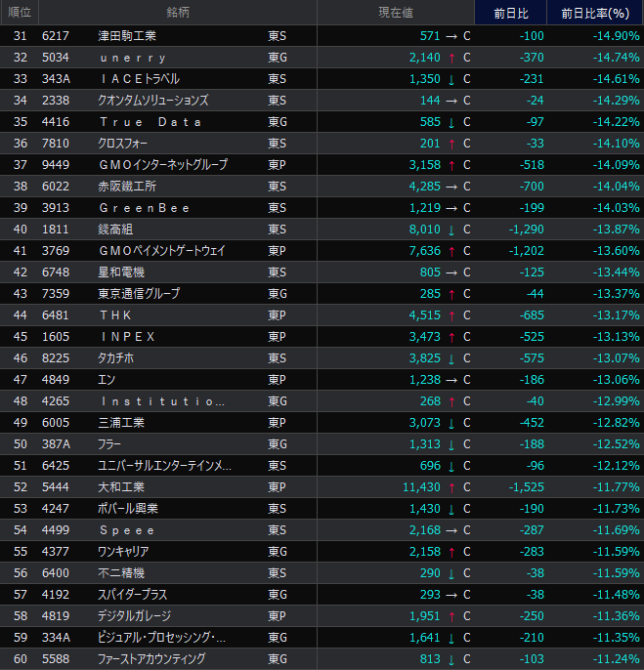Sort by the 前日比 column header
644x670 pixels.
510,13
